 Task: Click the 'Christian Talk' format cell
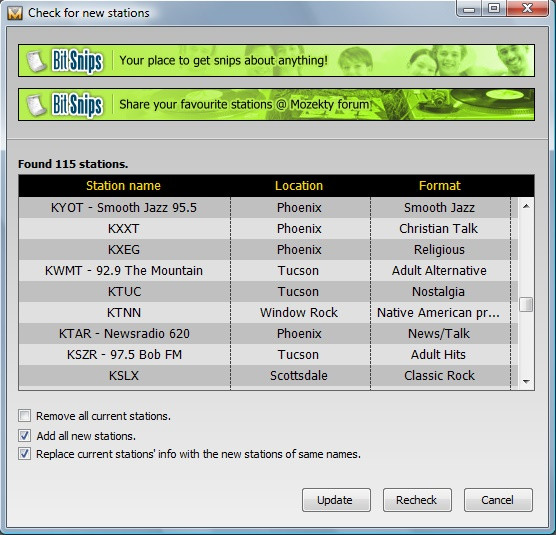click(440, 228)
